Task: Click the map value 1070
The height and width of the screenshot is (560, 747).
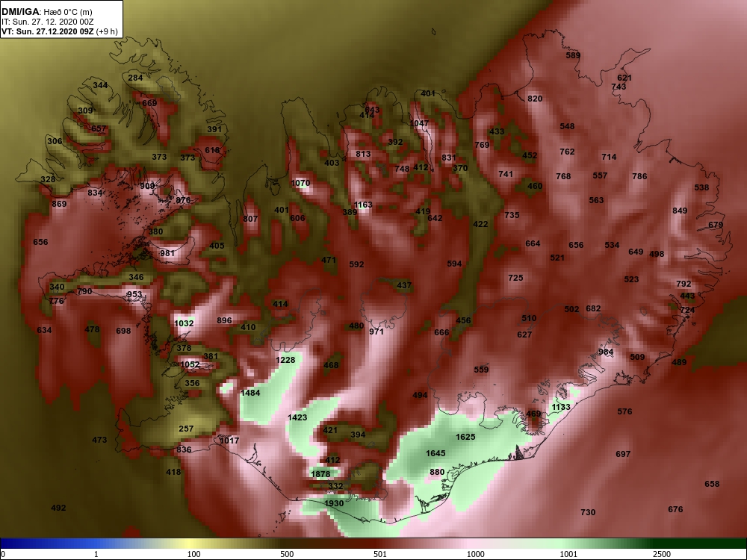Action: click(x=300, y=183)
